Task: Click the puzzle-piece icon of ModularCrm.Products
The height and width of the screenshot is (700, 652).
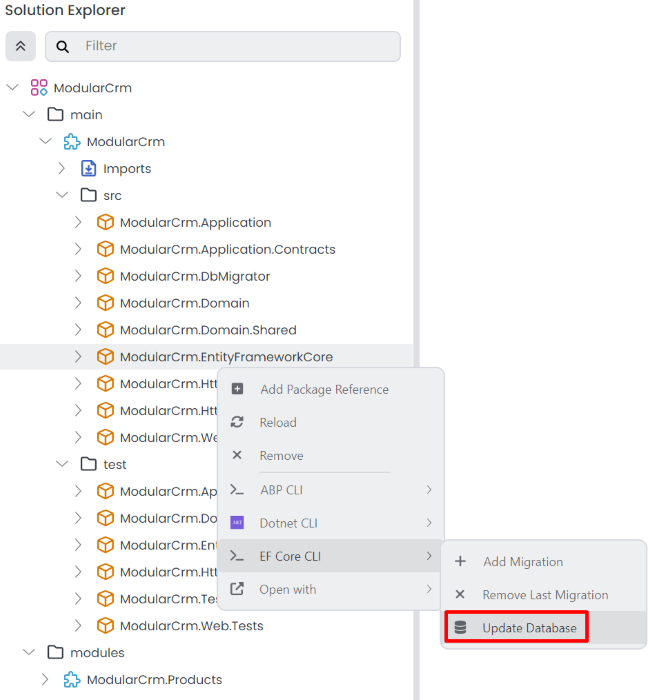Action: [x=72, y=679]
